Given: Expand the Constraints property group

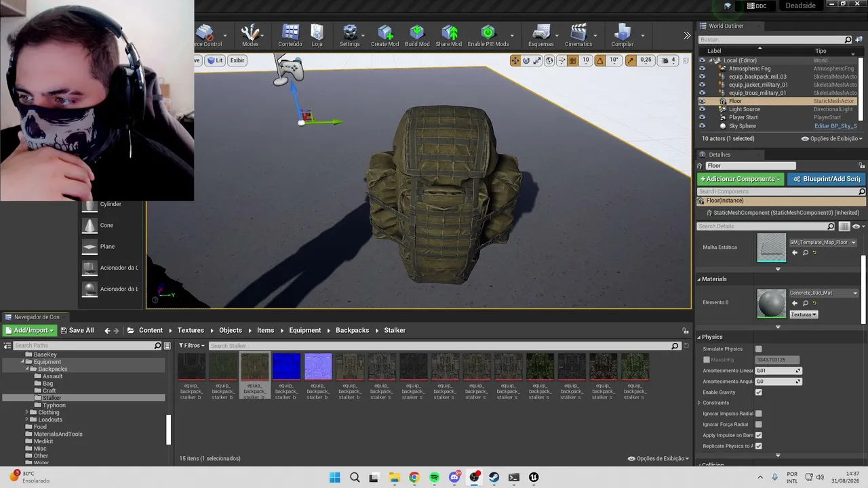Looking at the screenshot, I should [698, 403].
